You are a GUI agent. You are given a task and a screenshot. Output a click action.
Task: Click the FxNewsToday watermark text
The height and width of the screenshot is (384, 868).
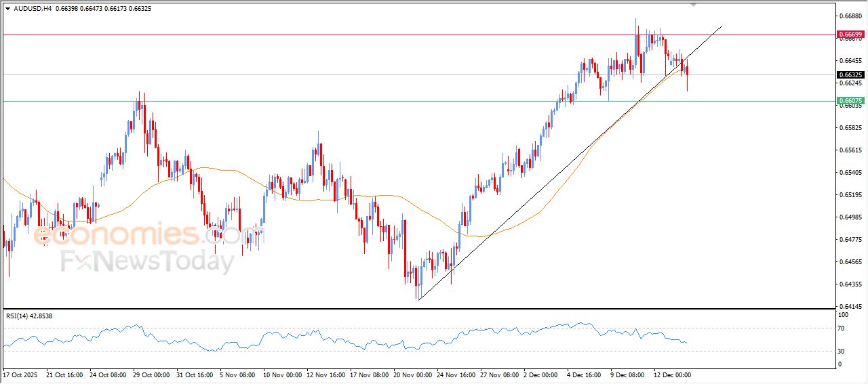[x=147, y=261]
